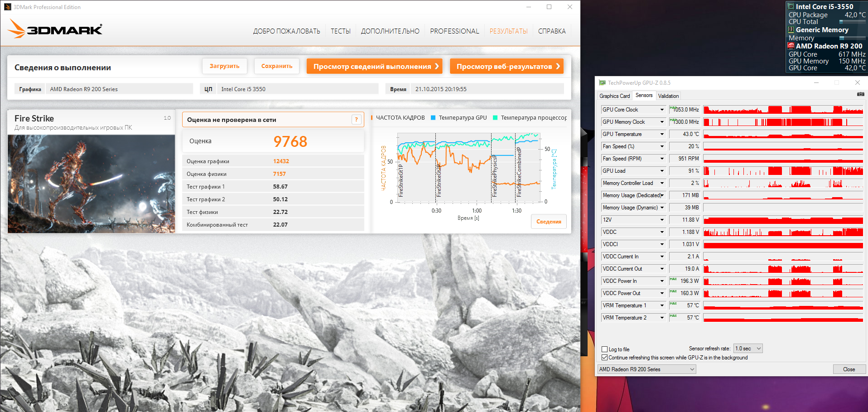Expand the GPU Temperature sensor dropdown
The height and width of the screenshot is (412, 868).
(662, 134)
